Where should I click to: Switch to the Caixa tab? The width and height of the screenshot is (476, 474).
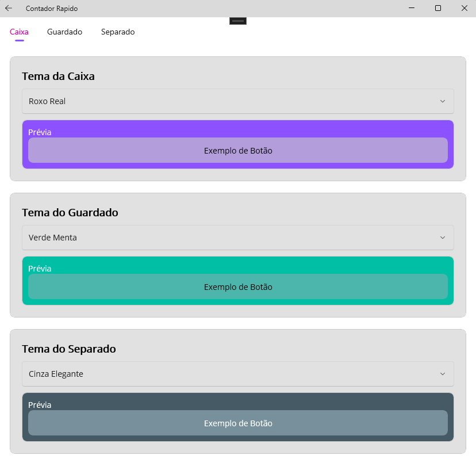tap(19, 32)
